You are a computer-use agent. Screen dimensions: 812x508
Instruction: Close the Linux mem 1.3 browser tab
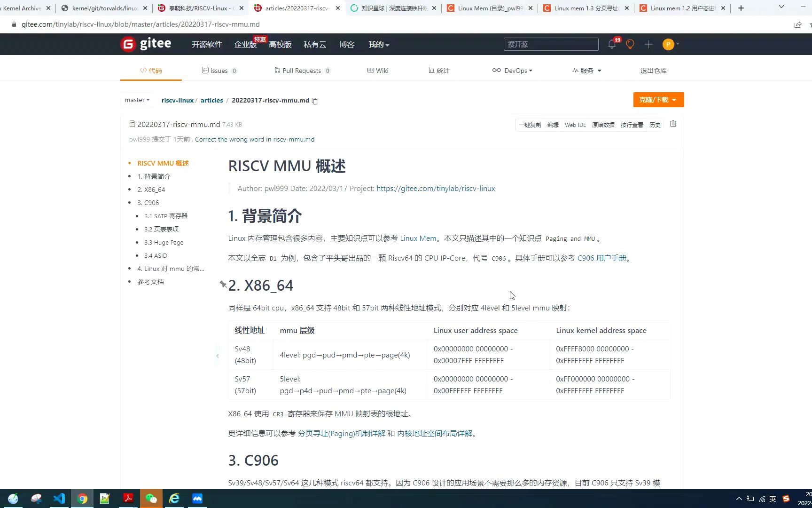tap(626, 8)
